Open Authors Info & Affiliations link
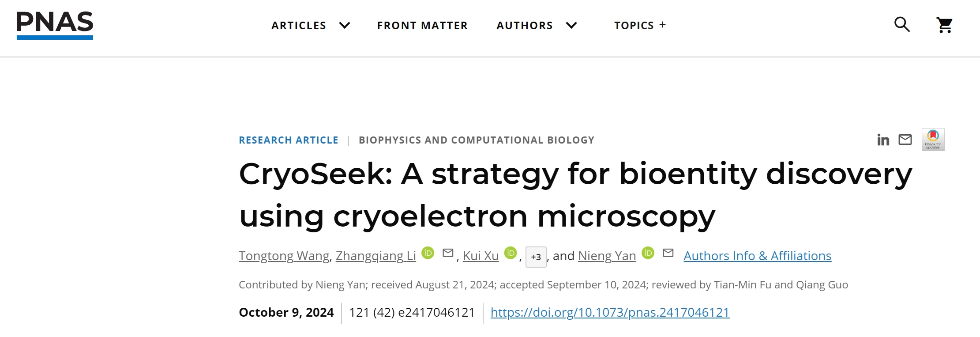The height and width of the screenshot is (337, 980). [757, 256]
